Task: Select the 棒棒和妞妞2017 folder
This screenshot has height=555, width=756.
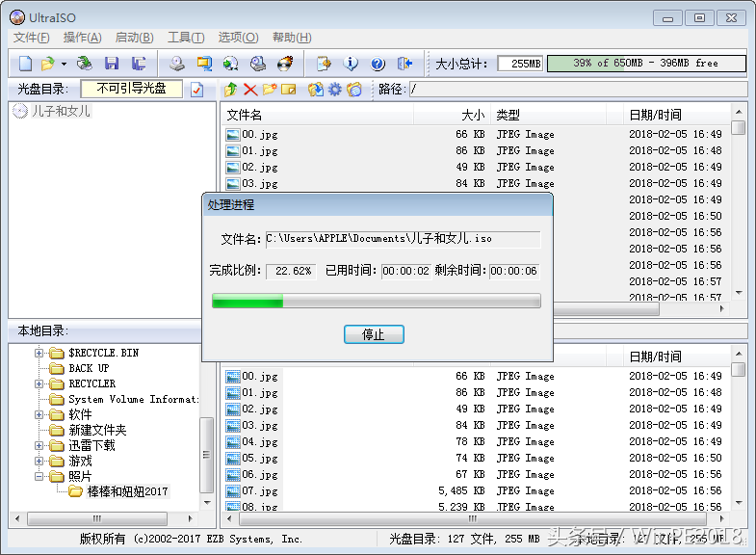Action: [127, 491]
